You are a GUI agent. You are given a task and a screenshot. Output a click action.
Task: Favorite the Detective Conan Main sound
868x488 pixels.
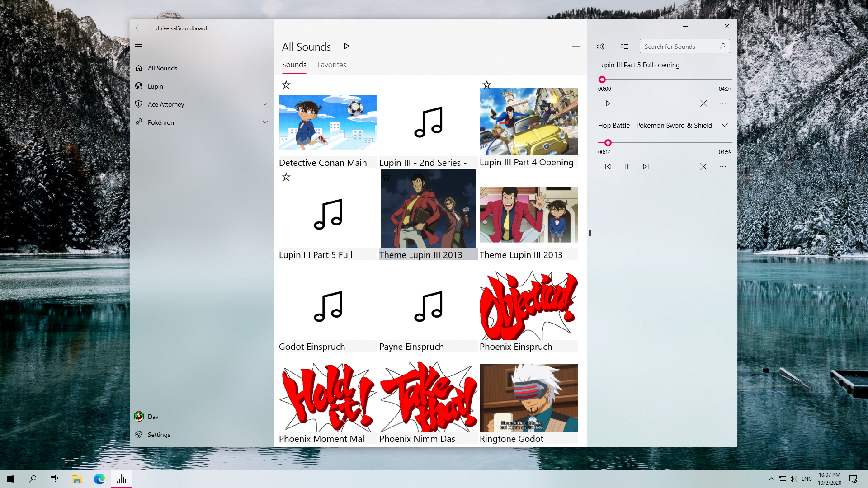(286, 84)
